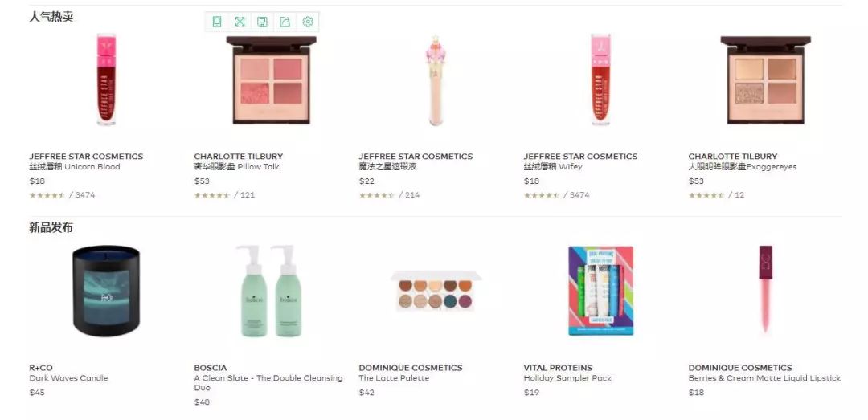Click the mobile device view icon
Viewport: 868px width, 420px height.
[x=217, y=22]
